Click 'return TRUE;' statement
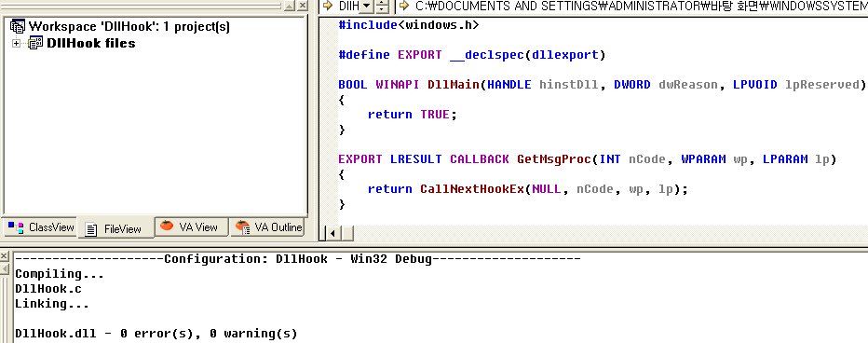The width and height of the screenshot is (868, 343). (413, 115)
